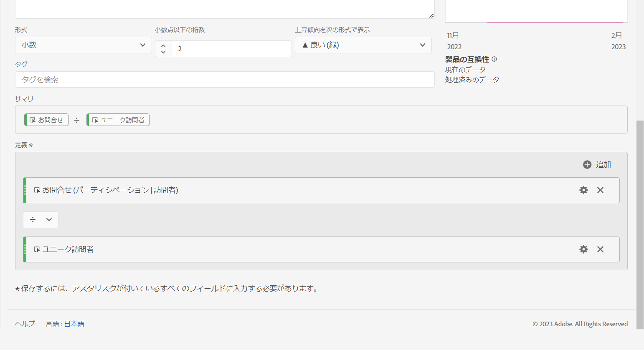
Task: Click the ユニーク訪問者 definition row
Action: point(321,249)
